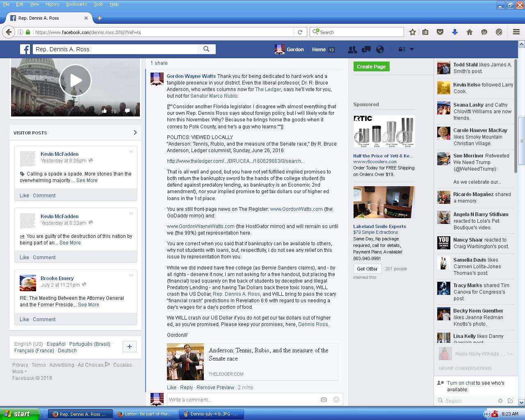Open Facebook friend requests icon

(352, 50)
